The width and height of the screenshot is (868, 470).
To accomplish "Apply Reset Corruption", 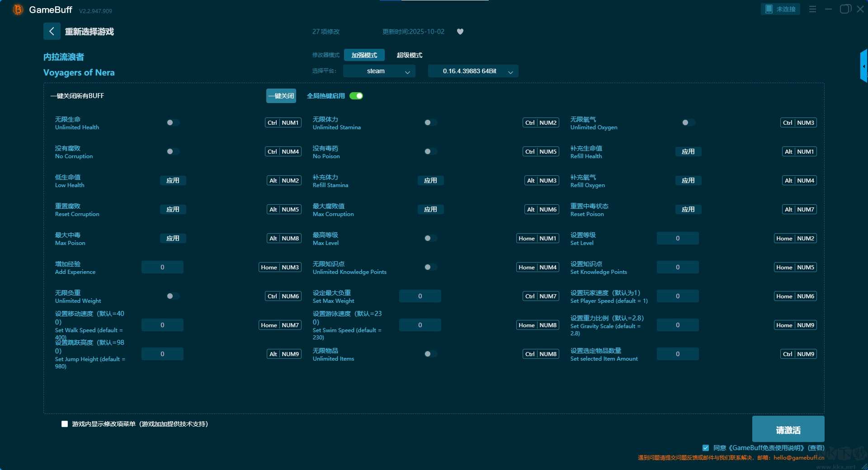I will coord(173,209).
